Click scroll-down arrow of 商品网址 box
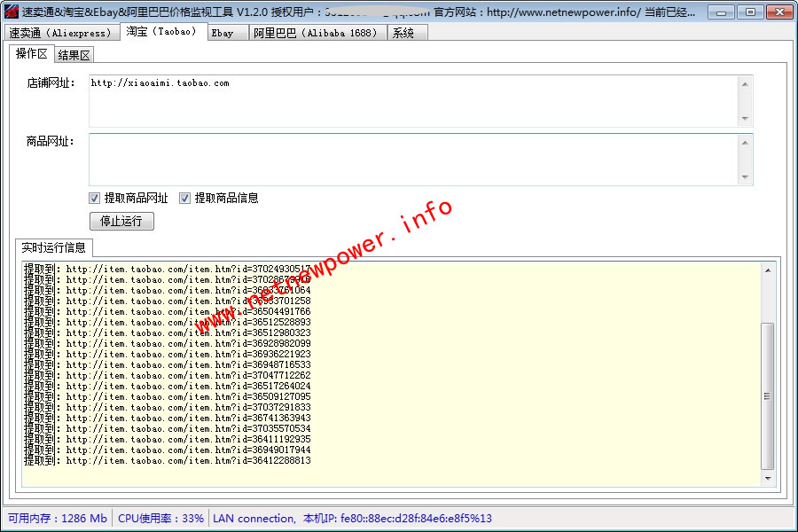 click(745, 177)
